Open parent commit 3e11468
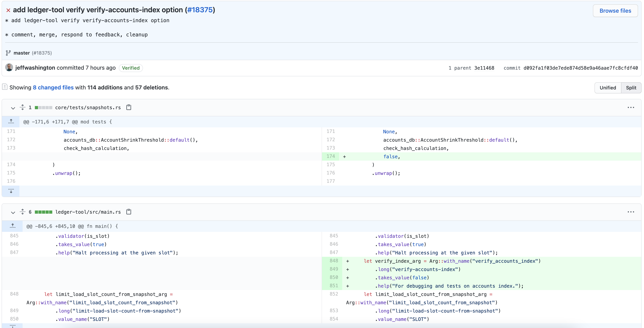The image size is (644, 328). pyautogui.click(x=484, y=68)
